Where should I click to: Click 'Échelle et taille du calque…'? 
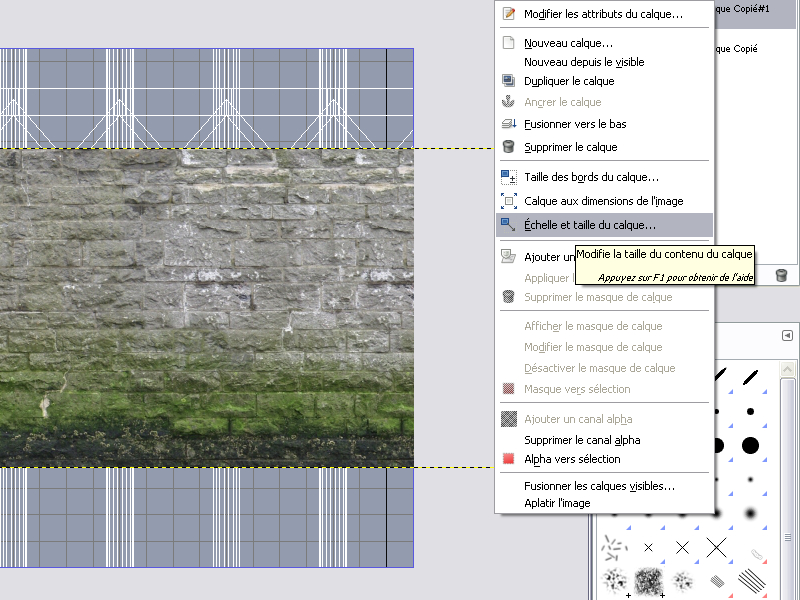click(x=590, y=225)
